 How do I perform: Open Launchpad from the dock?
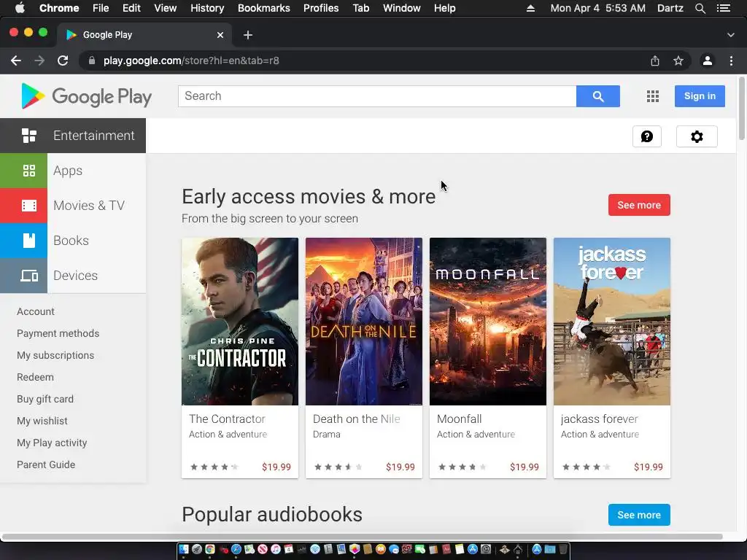pyautogui.click(x=197, y=550)
